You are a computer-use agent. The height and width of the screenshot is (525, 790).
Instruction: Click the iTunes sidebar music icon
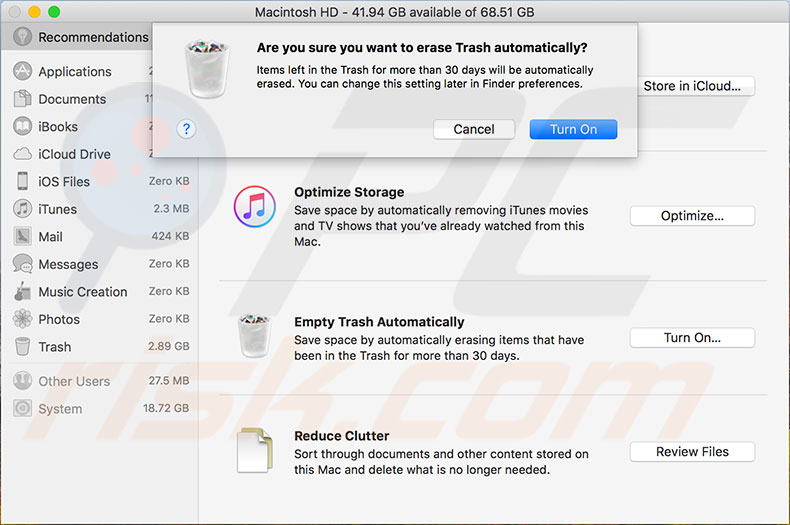22,209
